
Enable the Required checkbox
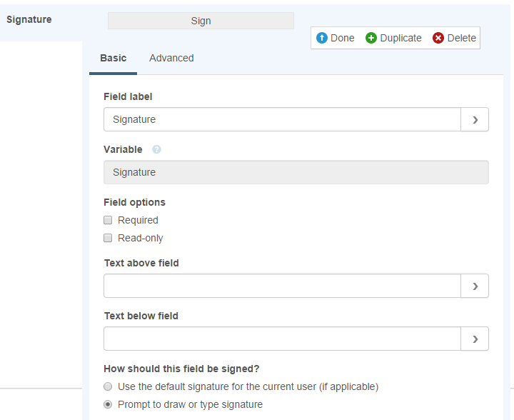pyautogui.click(x=108, y=220)
